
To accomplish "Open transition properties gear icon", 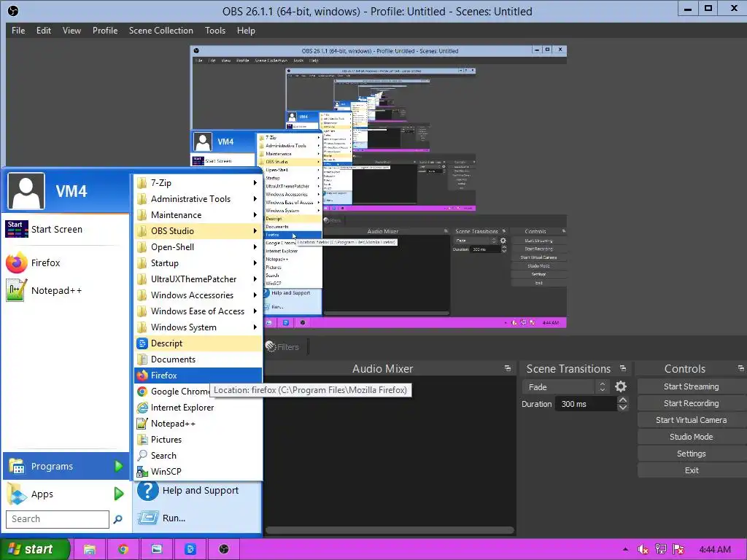I will tap(620, 386).
